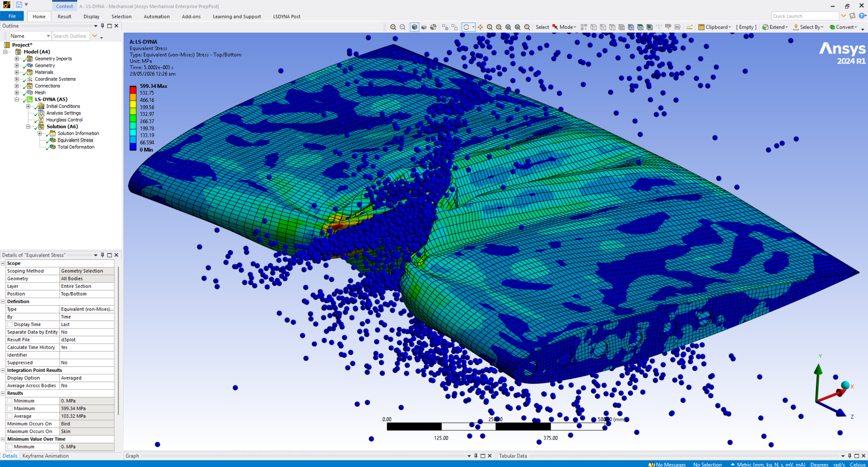Click the Clipboard icon
This screenshot has width=868, height=467.
[x=701, y=27]
